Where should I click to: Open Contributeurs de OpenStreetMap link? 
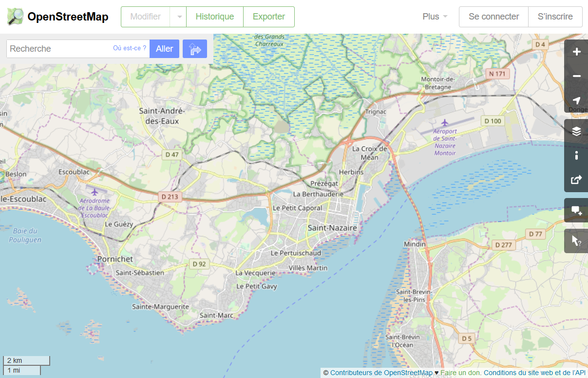381,373
